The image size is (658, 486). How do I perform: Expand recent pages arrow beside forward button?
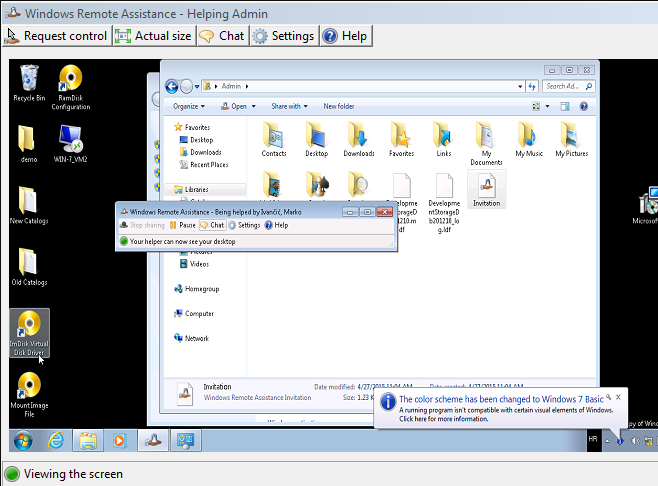[197, 87]
